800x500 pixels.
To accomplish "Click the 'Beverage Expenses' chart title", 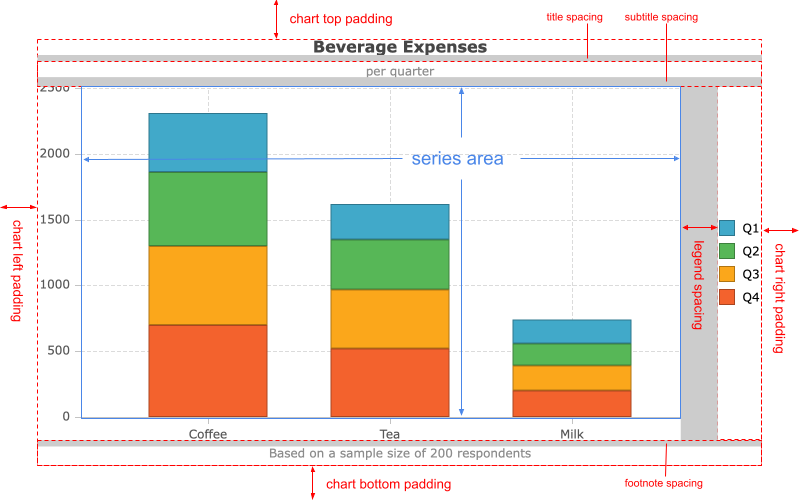I will click(399, 47).
